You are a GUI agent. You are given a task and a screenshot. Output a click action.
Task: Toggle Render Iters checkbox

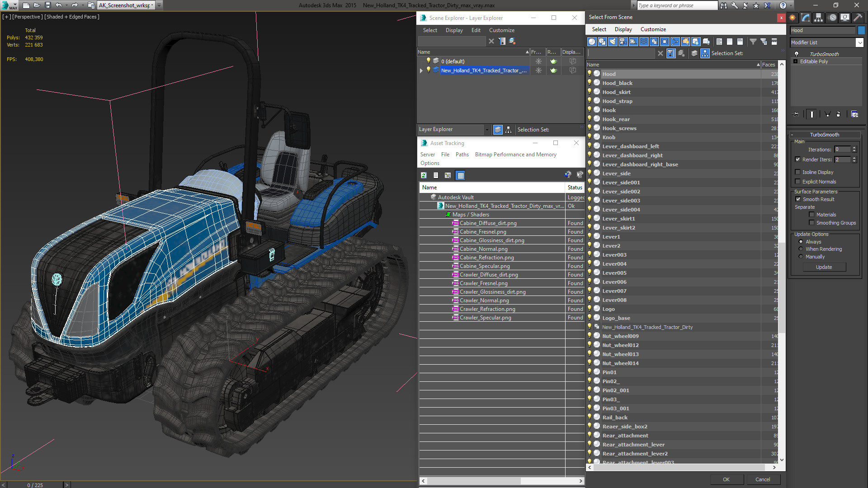pyautogui.click(x=797, y=160)
